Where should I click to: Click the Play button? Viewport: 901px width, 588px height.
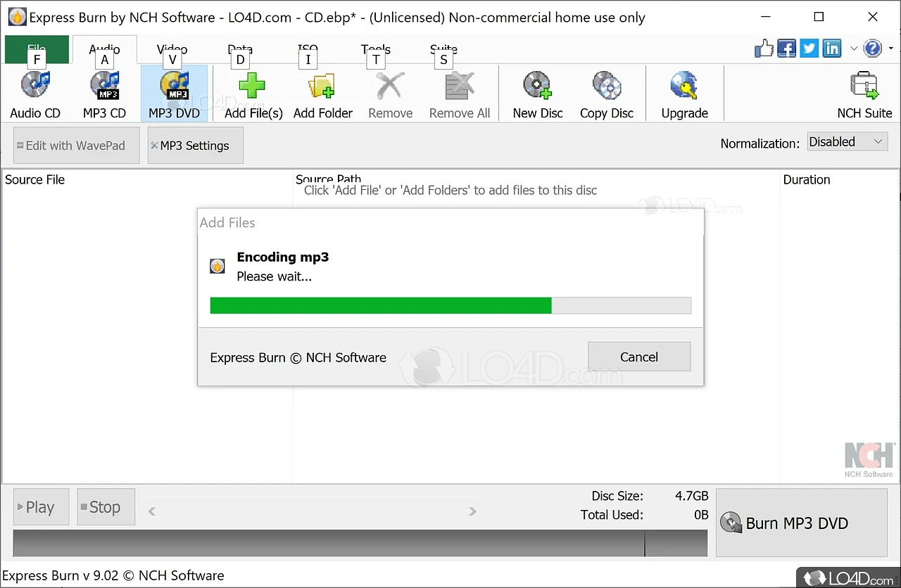[x=41, y=507]
